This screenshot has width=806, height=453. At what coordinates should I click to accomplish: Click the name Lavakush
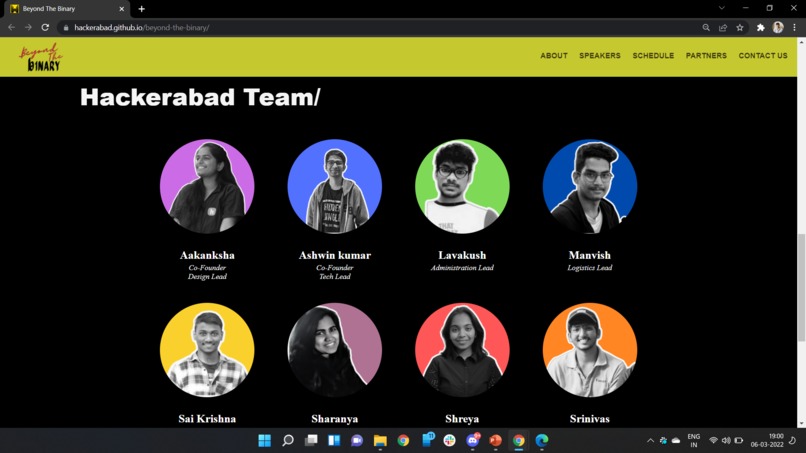click(x=462, y=255)
